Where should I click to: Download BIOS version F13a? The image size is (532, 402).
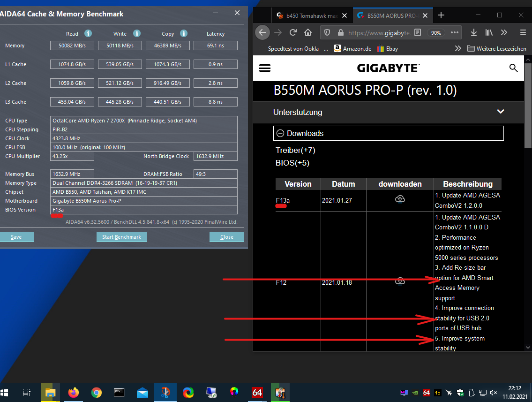(400, 199)
